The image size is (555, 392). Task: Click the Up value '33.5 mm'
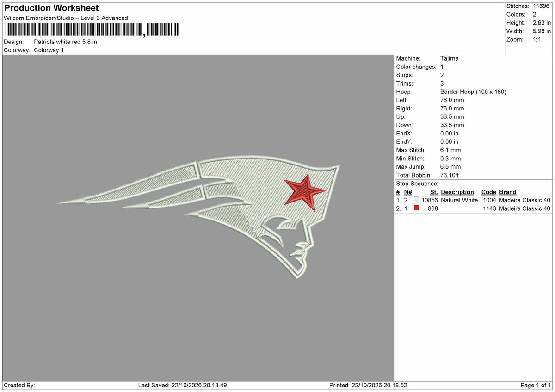[x=452, y=117]
